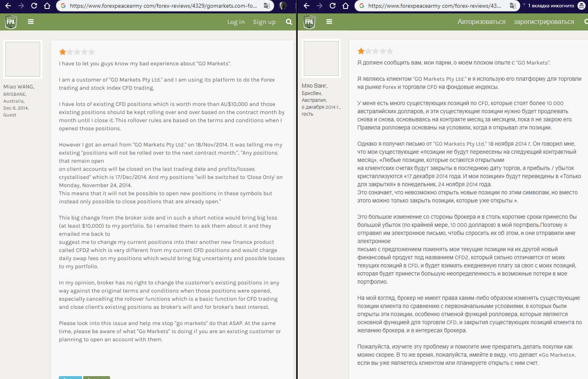Click the orange rating star in English review
Viewport: 588px width, 379px height.
63,52
